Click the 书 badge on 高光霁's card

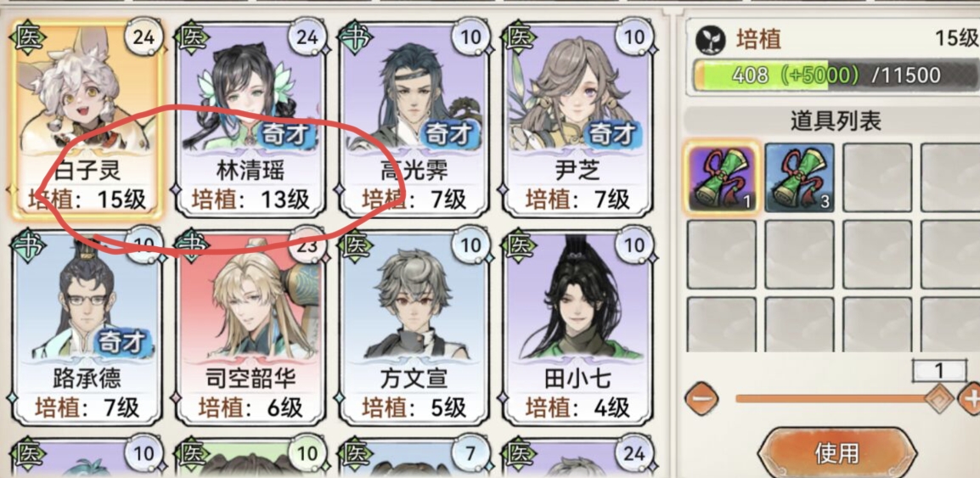[355, 37]
